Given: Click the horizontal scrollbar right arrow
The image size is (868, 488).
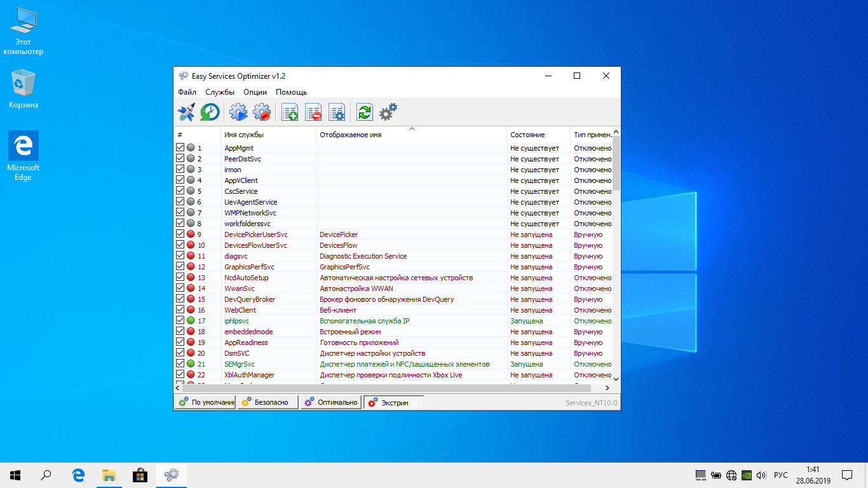Looking at the screenshot, I should pyautogui.click(x=607, y=388).
